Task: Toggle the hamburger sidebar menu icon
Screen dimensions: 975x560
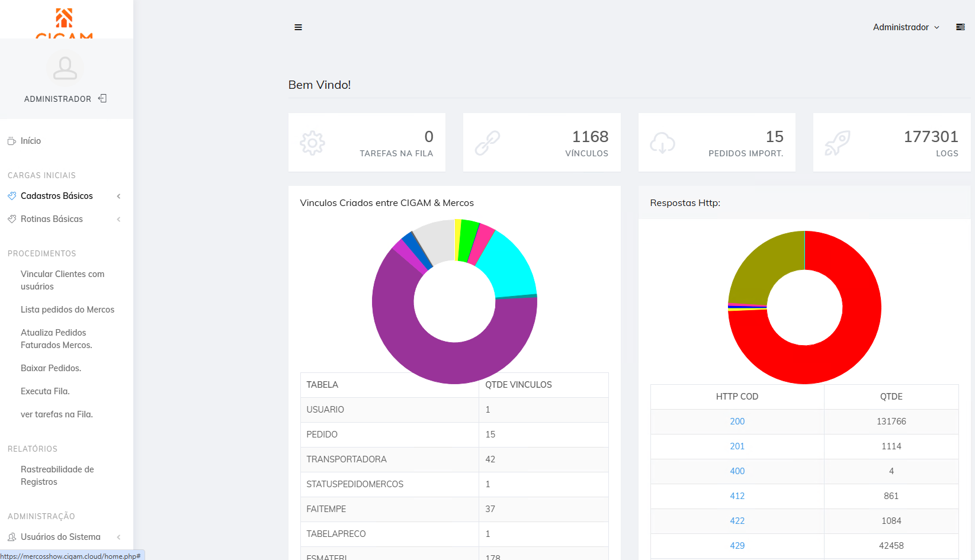Action: pos(298,27)
